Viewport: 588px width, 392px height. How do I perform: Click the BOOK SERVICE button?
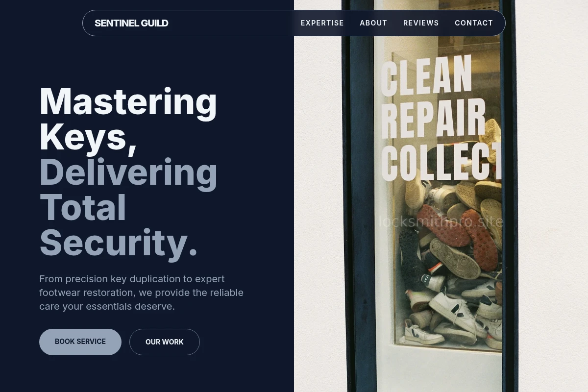(80, 342)
